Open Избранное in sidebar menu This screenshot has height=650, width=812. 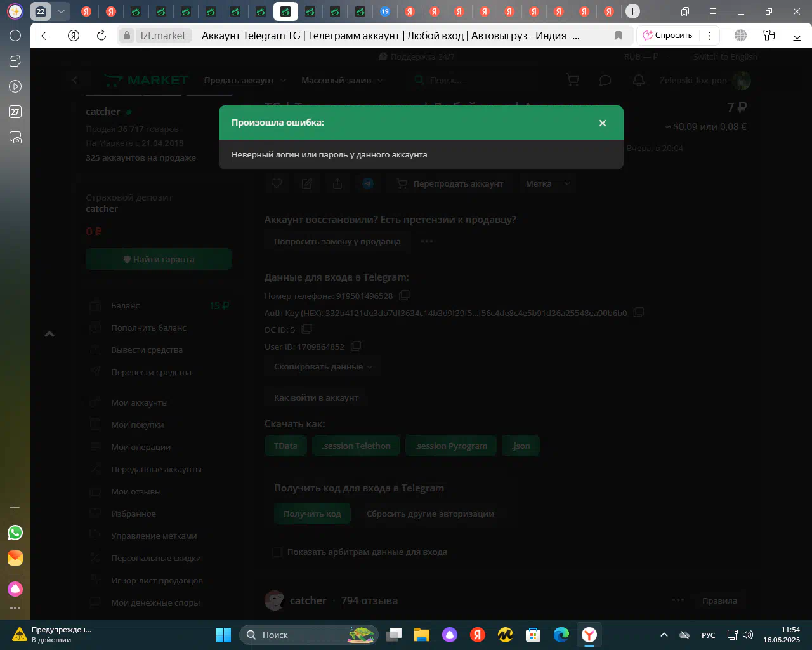[x=133, y=514]
